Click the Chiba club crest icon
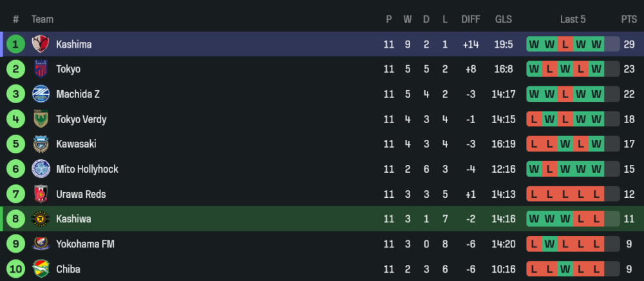The image size is (644, 281). 41,269
